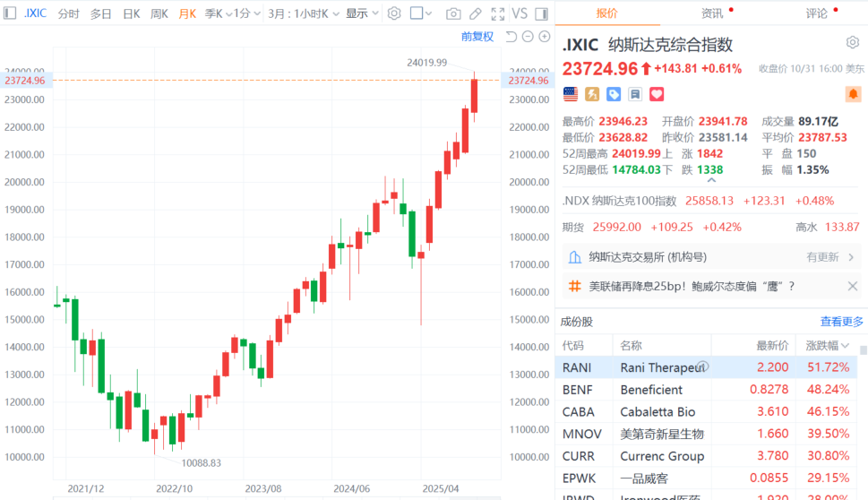
Task: Open the 显示 display dropdown
Action: click(362, 13)
